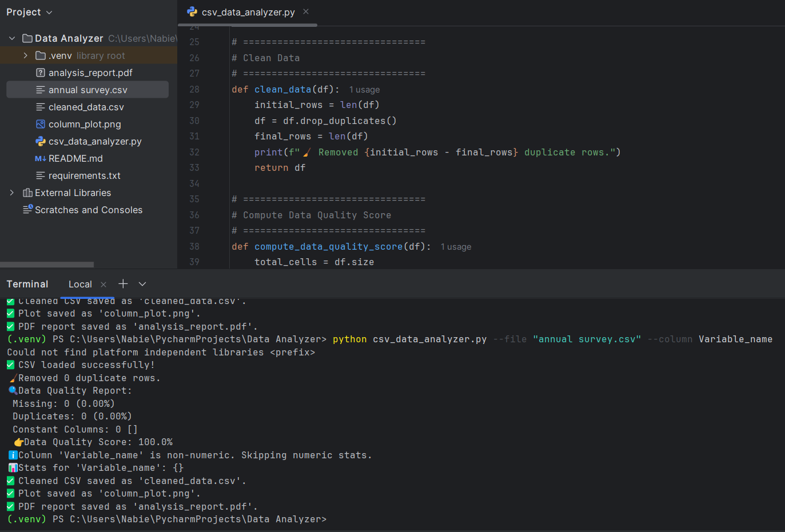Image resolution: width=785 pixels, height=532 pixels.
Task: Expand the .venv library root folder
Action: (25, 55)
